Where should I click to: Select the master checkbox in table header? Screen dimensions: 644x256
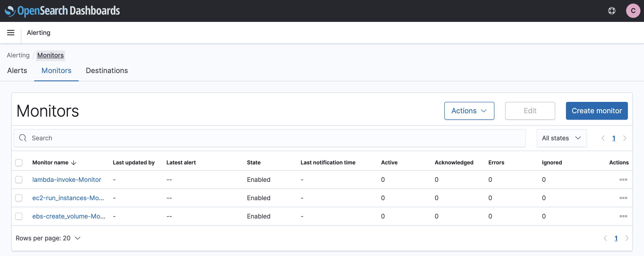coord(19,162)
